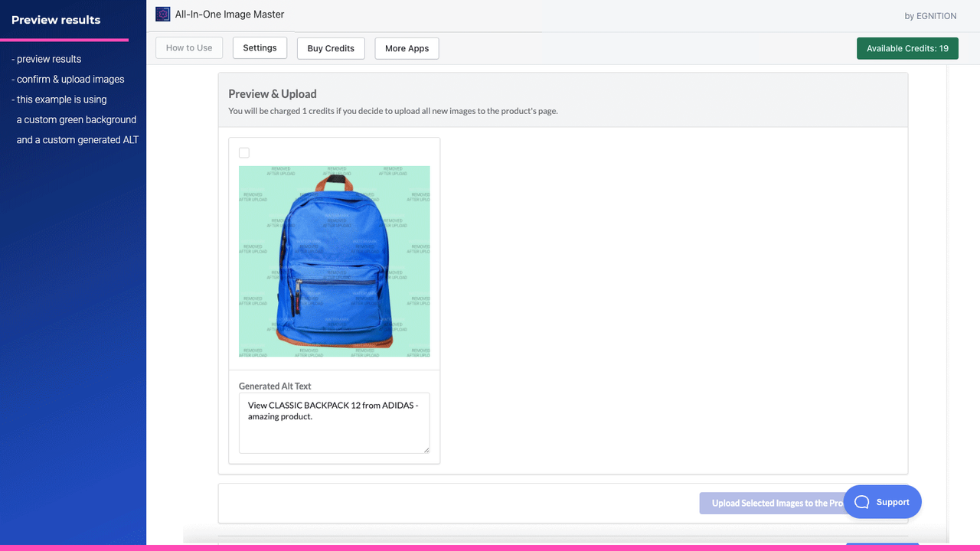980x551 pixels.
Task: Click into the Generated Alt Text field
Action: pos(334,423)
